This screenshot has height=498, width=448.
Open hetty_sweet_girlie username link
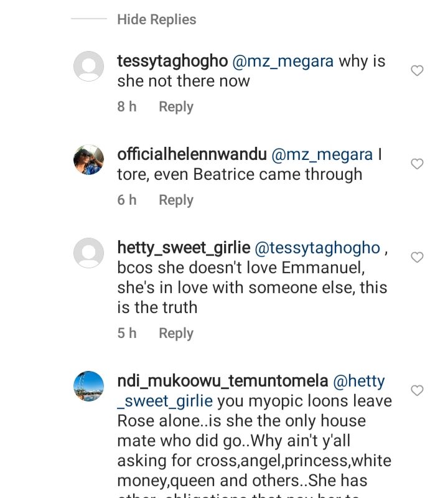pos(184,248)
